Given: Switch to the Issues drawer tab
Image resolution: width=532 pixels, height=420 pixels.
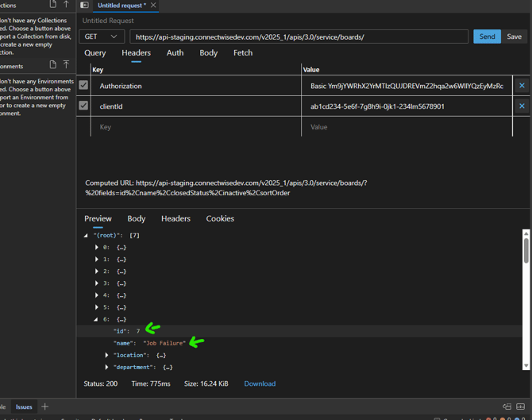Looking at the screenshot, I should point(24,407).
